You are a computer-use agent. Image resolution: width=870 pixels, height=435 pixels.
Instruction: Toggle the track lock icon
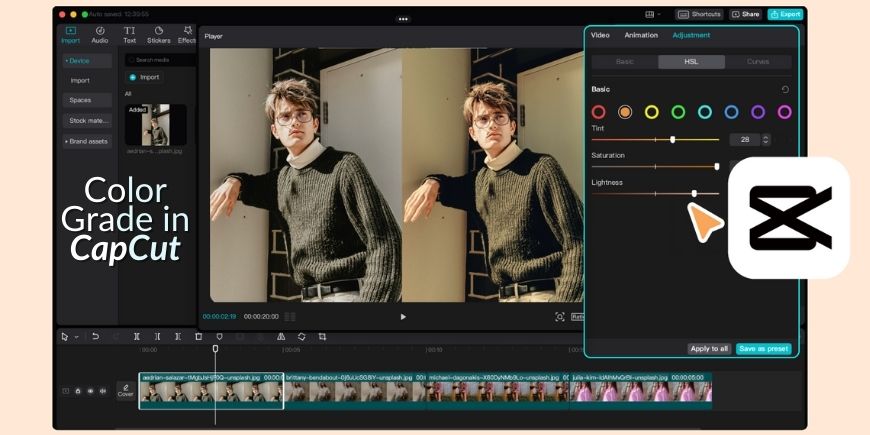[78, 391]
